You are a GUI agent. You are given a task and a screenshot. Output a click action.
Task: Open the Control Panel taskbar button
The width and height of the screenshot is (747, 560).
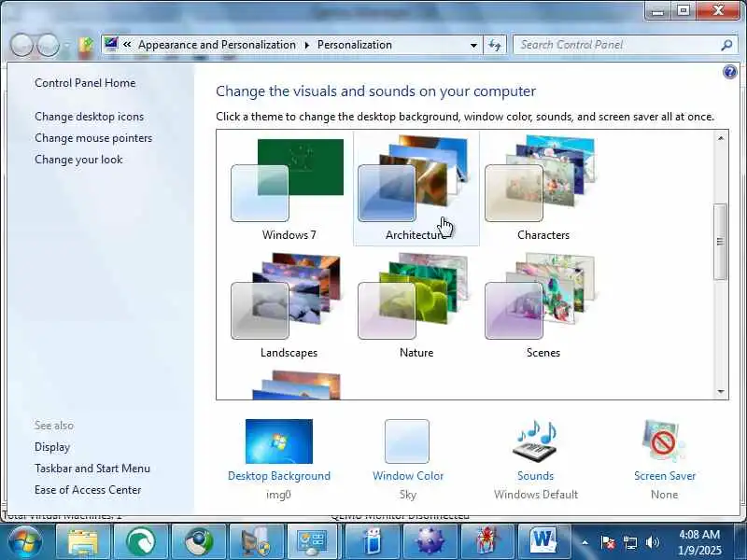(313, 542)
